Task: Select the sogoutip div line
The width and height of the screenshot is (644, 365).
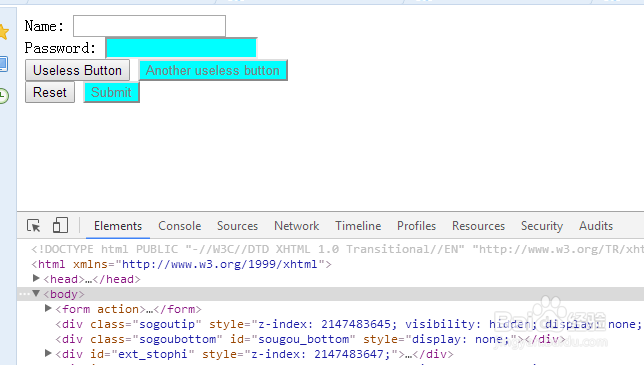Action: [x=349, y=324]
